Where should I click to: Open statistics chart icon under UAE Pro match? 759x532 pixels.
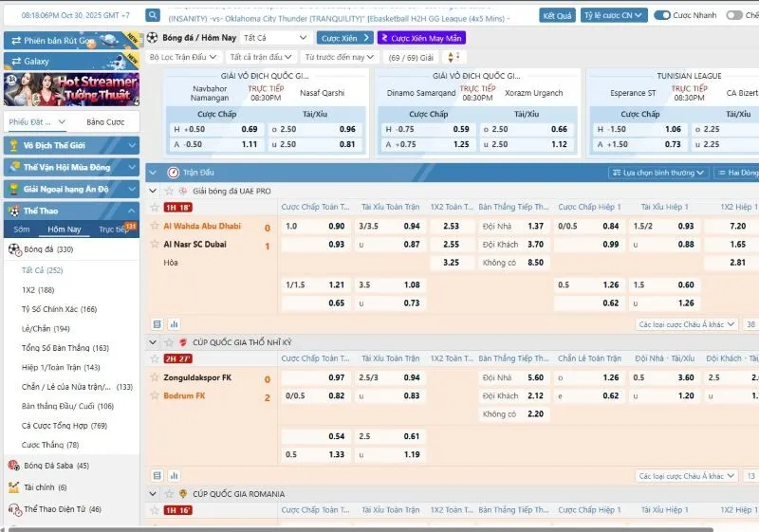click(174, 324)
